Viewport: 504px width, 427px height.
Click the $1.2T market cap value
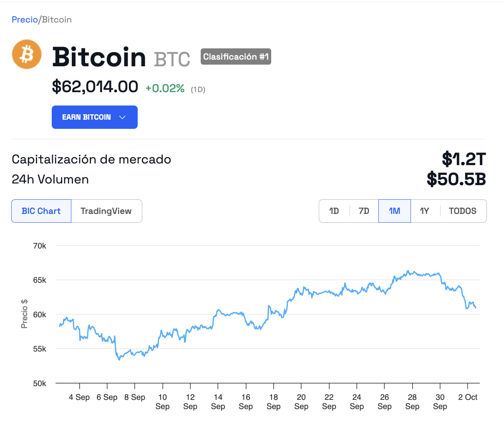tap(464, 159)
